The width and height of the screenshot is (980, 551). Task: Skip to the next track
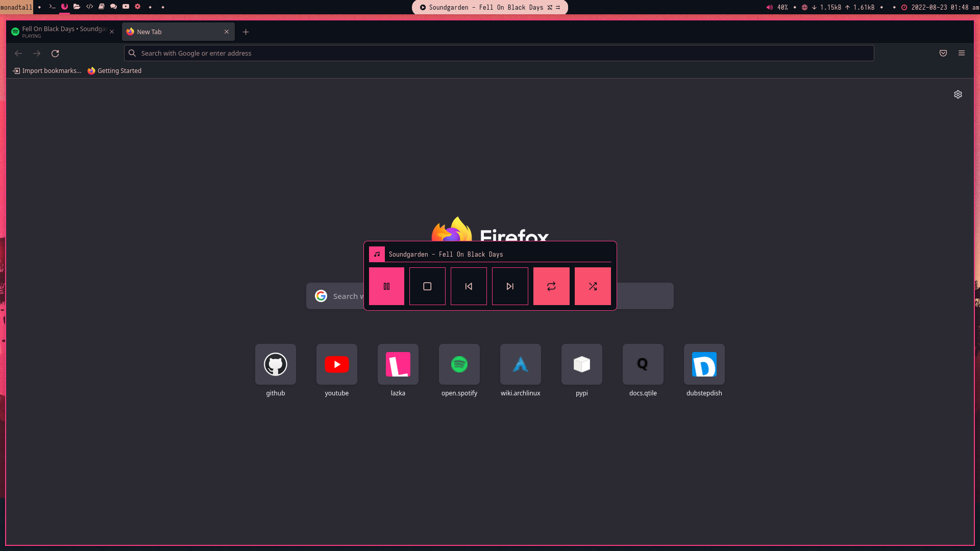point(510,286)
